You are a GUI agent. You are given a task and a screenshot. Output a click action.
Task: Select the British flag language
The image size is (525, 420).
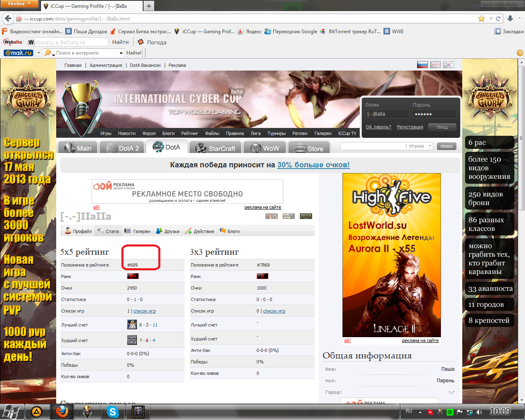pyautogui.click(x=436, y=65)
